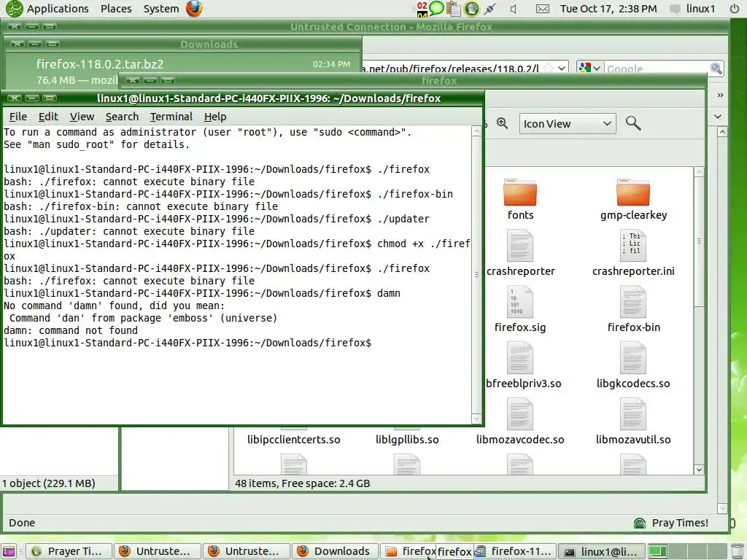This screenshot has width=747, height=560.
Task: Click the Firefox URL address field
Action: [452, 69]
